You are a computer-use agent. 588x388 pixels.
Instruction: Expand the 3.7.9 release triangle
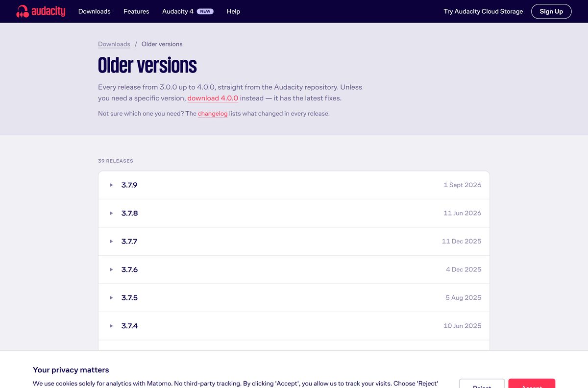[111, 185]
